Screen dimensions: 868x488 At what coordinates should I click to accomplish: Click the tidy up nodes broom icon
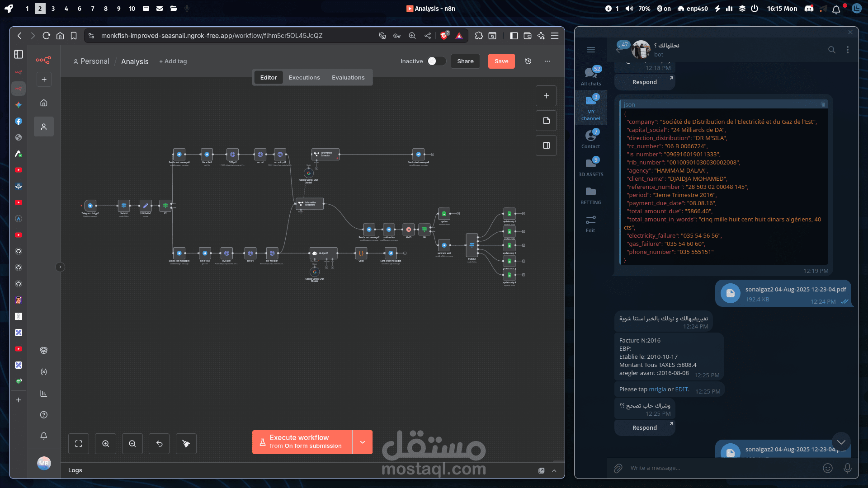(x=186, y=444)
